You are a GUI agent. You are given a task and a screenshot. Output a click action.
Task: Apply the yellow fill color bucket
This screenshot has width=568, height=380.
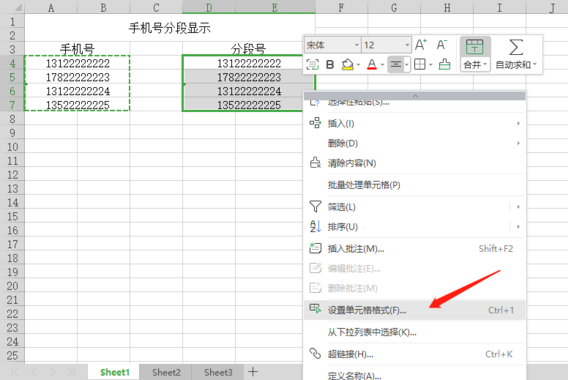coord(347,64)
